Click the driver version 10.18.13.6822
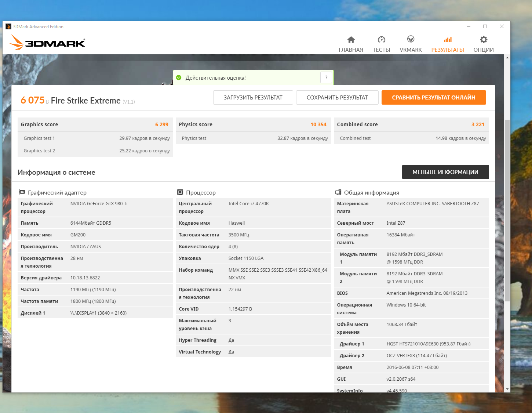This screenshot has height=413, width=532. point(85,278)
